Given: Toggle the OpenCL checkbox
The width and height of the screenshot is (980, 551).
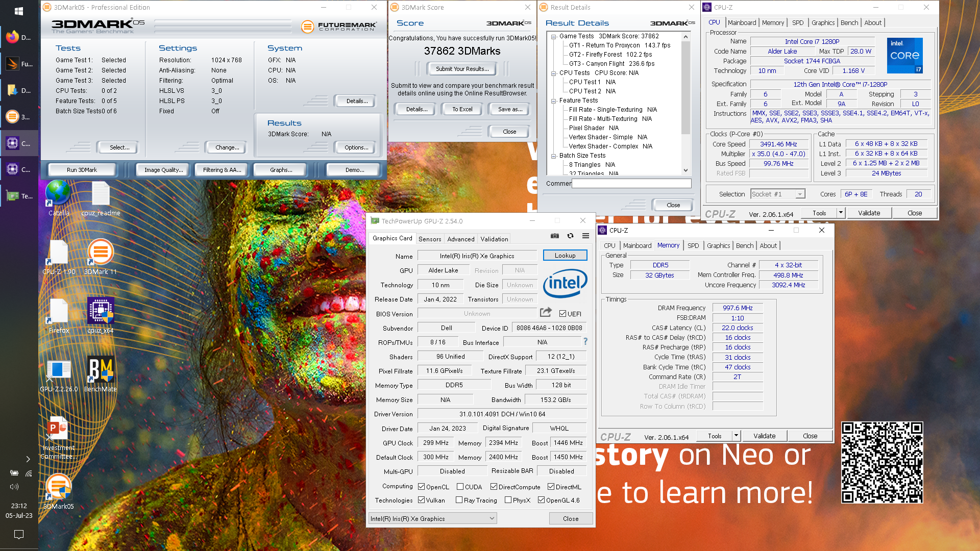Looking at the screenshot, I should click(x=421, y=487).
